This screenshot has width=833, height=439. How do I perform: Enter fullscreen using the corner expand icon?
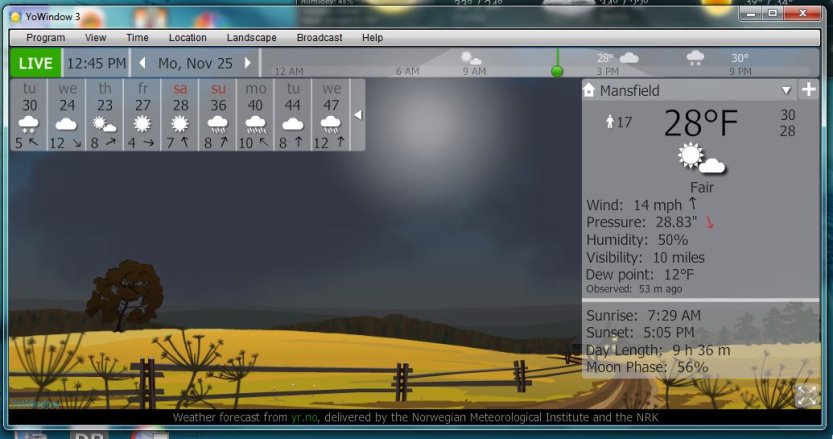point(806,396)
